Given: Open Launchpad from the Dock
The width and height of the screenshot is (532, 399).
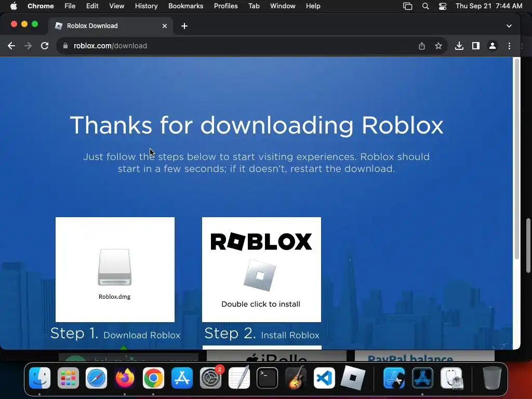Looking at the screenshot, I should click(x=68, y=378).
